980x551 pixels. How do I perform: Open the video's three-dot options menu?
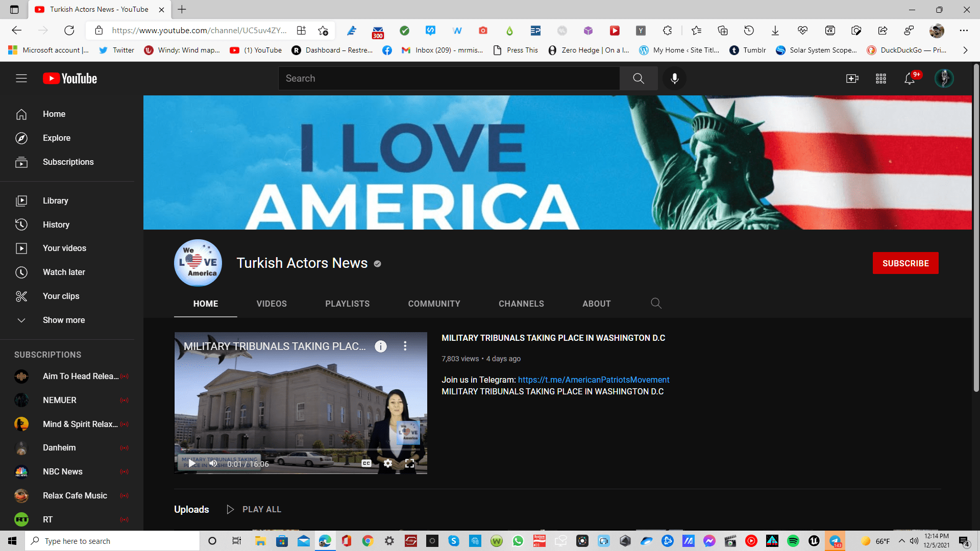point(405,346)
